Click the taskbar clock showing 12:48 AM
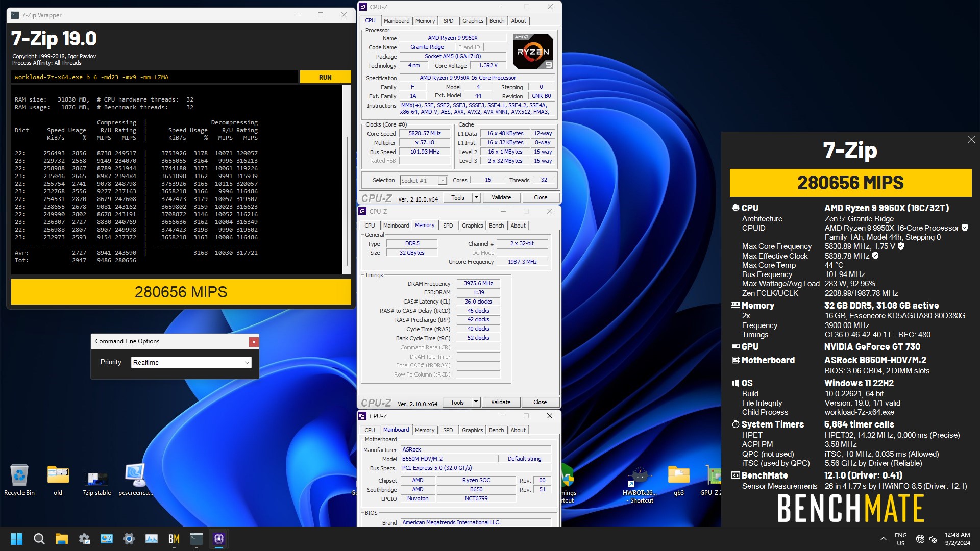 (x=957, y=539)
